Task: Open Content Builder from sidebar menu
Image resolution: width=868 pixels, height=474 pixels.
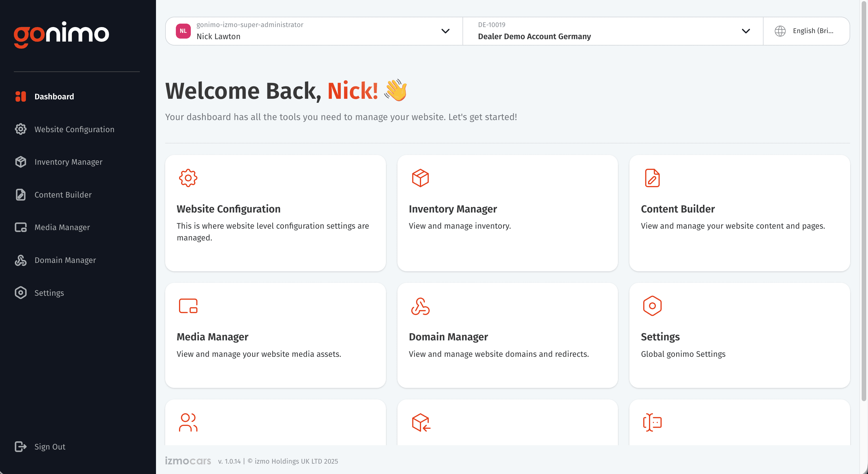Action: [63, 194]
